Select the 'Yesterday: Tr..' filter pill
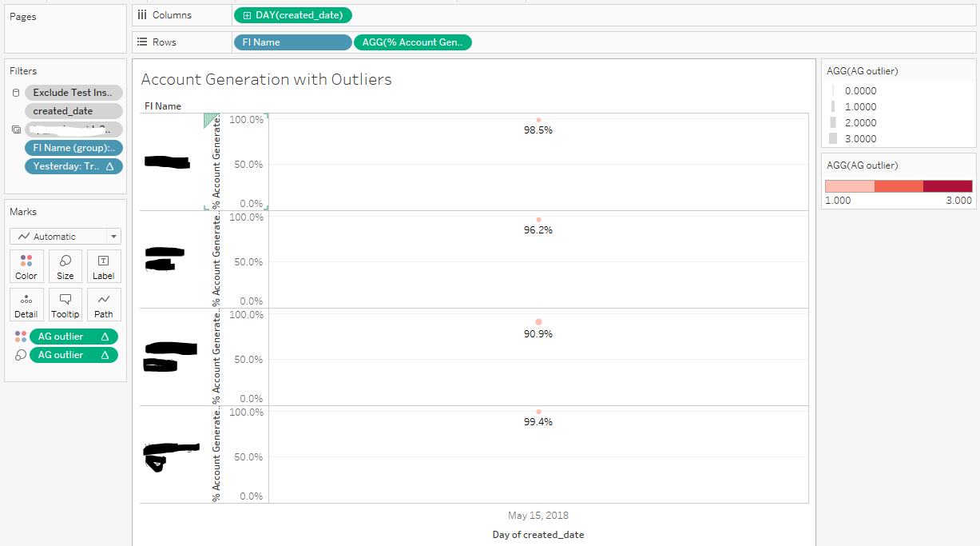This screenshot has width=980, height=546. coord(73,165)
